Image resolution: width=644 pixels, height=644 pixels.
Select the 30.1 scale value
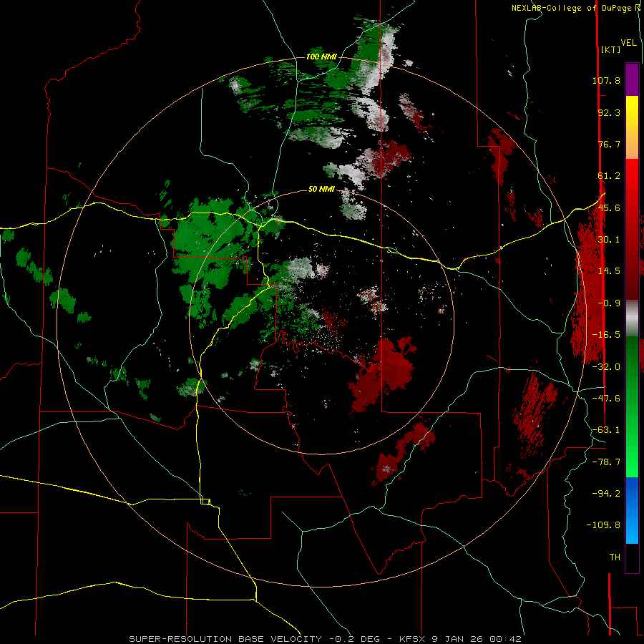609,240
